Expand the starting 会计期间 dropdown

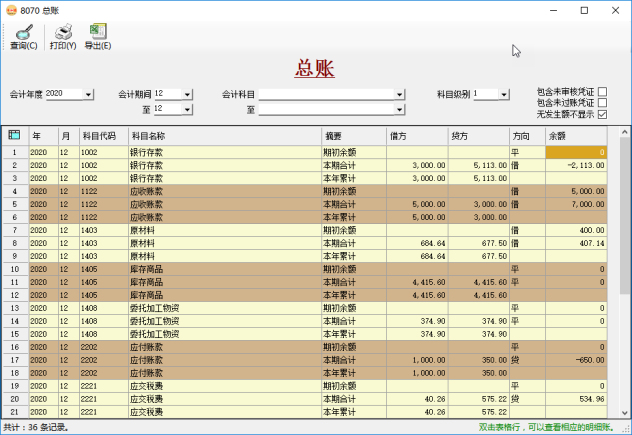187,95
